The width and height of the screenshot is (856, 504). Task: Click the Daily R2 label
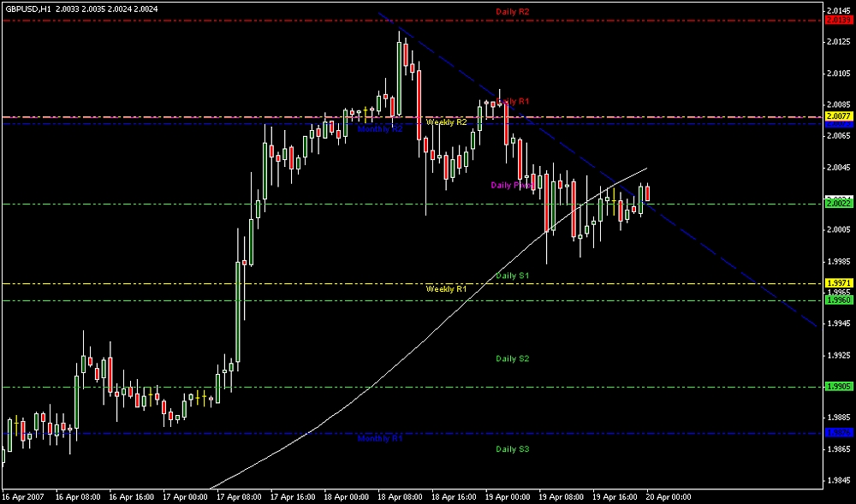pos(513,12)
